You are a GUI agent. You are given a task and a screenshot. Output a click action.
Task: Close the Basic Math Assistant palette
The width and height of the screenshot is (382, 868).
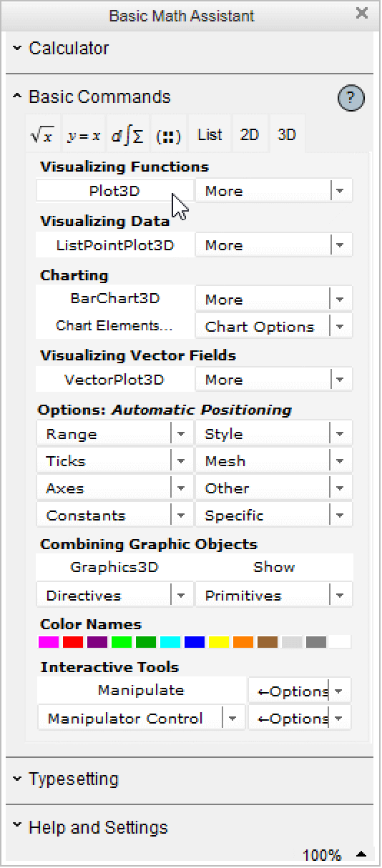click(x=362, y=13)
